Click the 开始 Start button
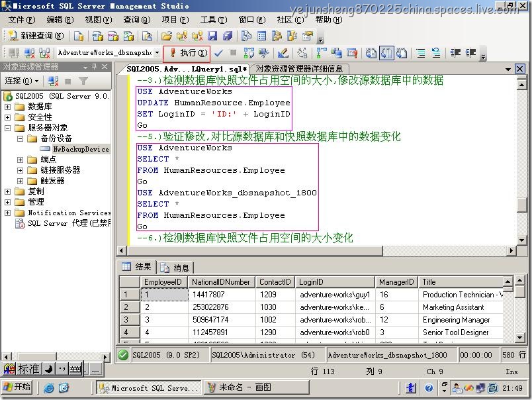532x400 pixels. point(18,387)
